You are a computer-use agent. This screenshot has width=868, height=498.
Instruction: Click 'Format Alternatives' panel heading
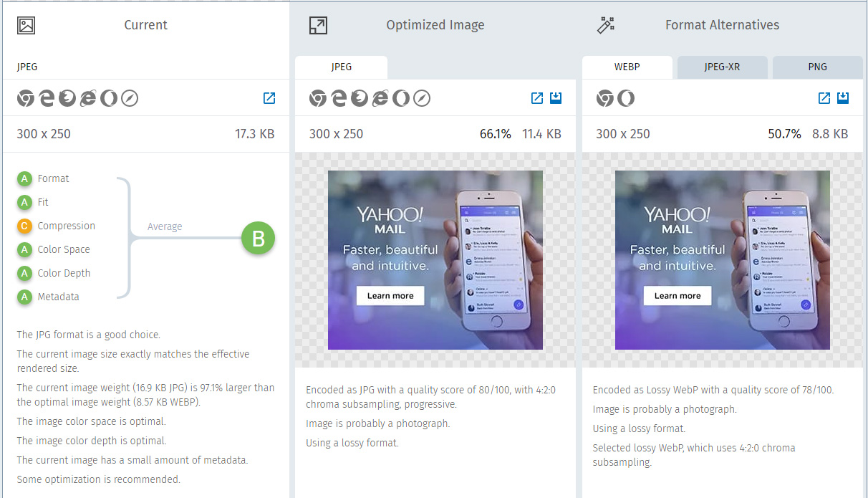(723, 25)
